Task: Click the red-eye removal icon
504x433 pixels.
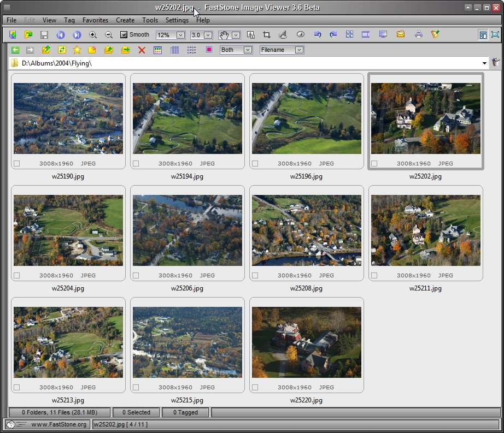Action: point(301,34)
